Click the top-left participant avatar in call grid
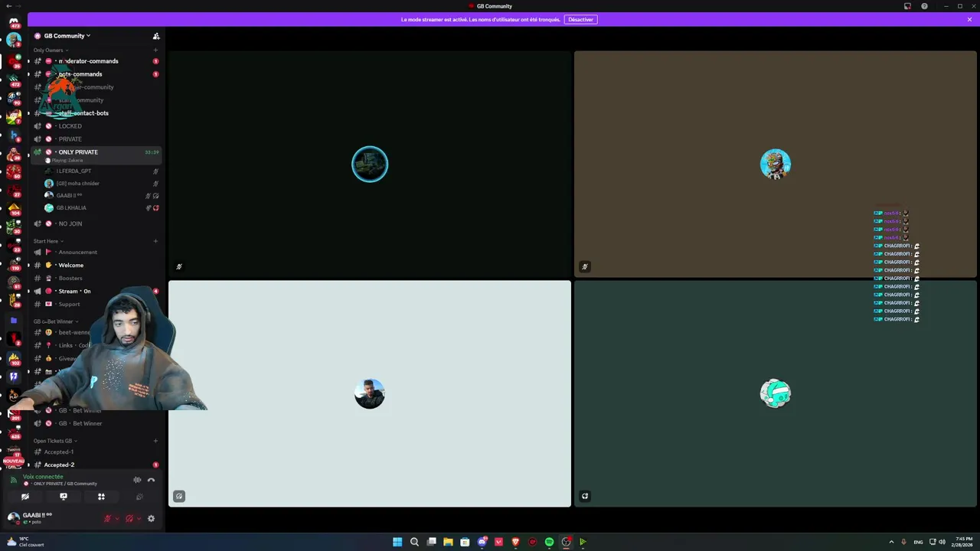Viewport: 980px width, 551px height. tap(370, 164)
